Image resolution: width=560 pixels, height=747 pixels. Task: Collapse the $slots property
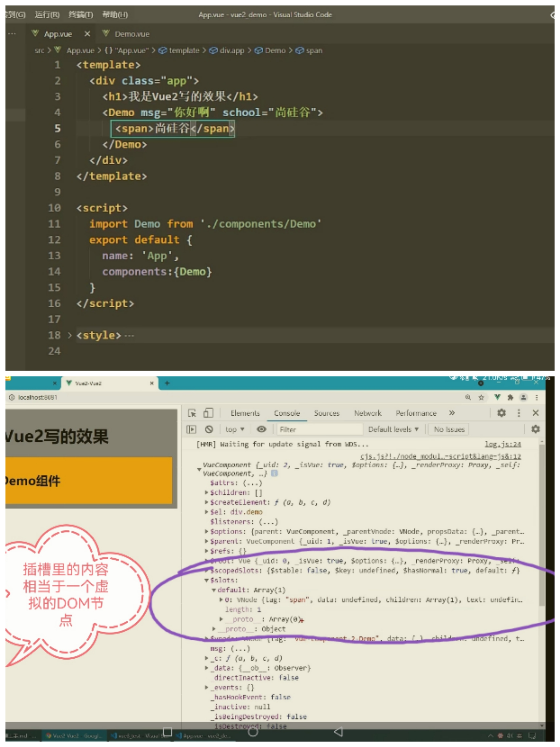coord(207,580)
